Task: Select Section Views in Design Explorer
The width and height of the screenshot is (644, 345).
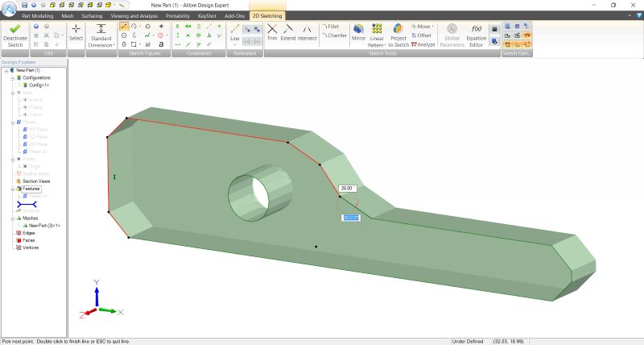Action: point(35,181)
